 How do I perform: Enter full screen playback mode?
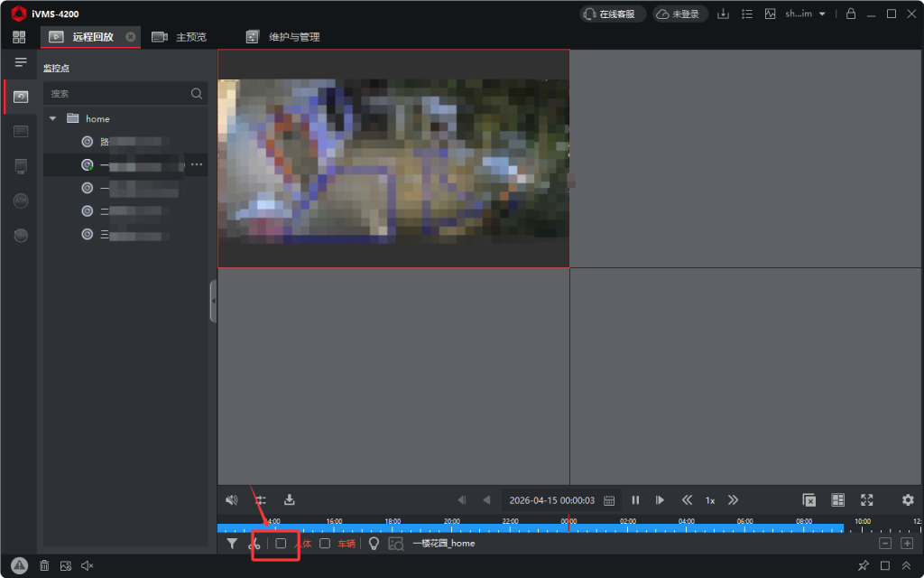pos(867,500)
